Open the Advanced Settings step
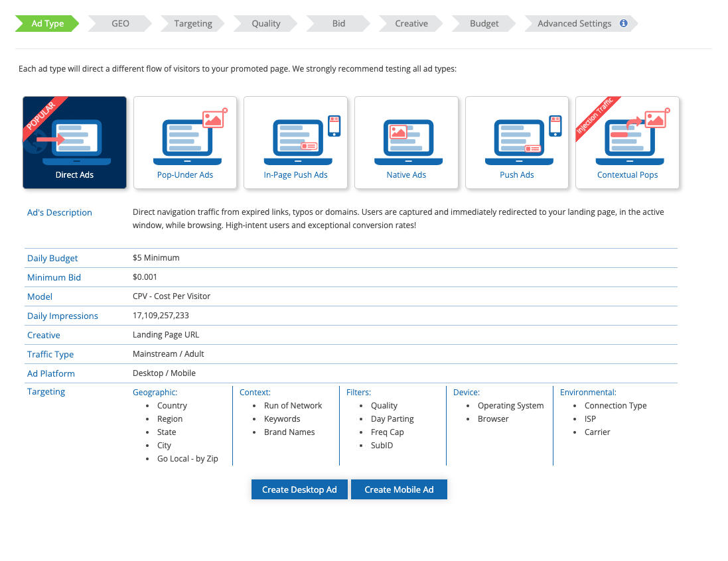The height and width of the screenshot is (561, 728). coord(574,23)
